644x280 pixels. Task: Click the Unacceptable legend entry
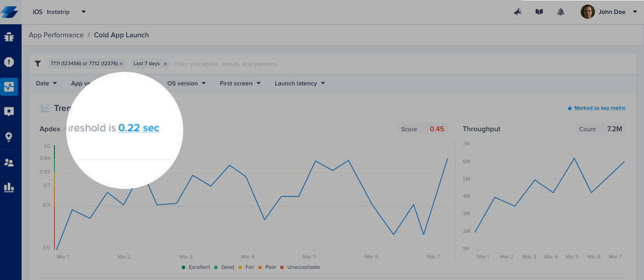[300, 267]
